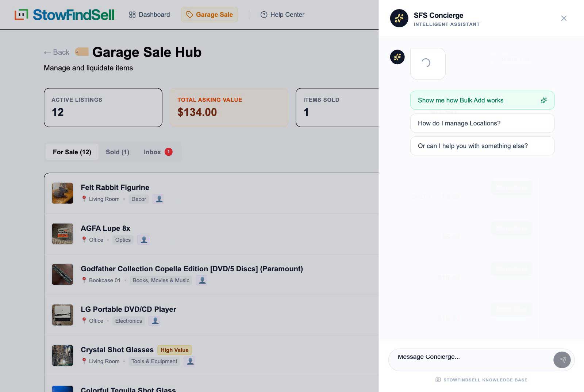584x392 pixels.
Task: Select the Godfather Collection Copella Edition title
Action: click(192, 269)
